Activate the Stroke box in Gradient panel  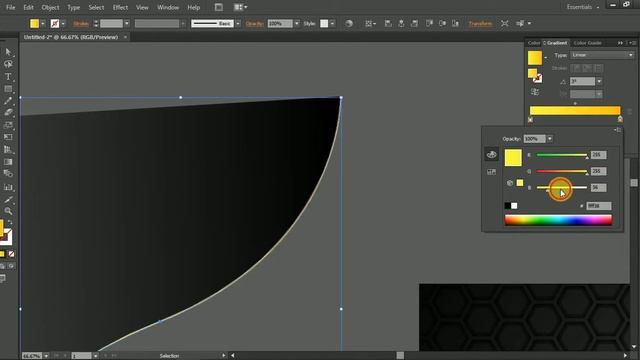tap(538, 78)
